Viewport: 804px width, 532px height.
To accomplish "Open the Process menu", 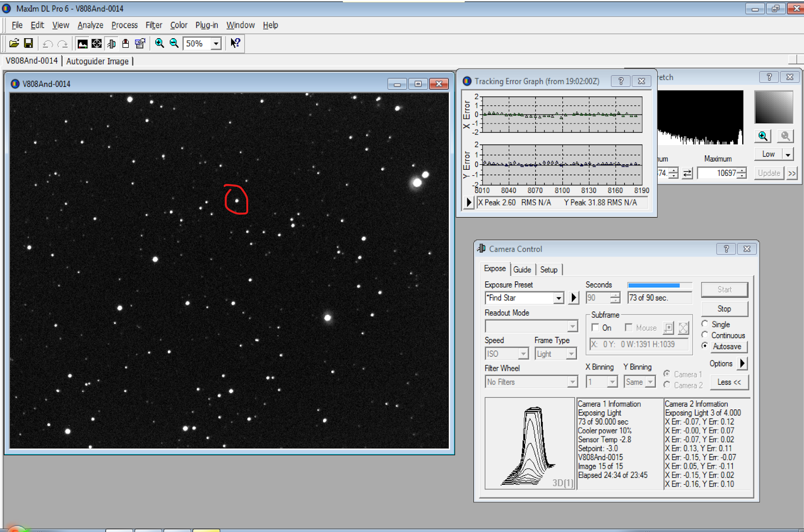I will (x=125, y=25).
